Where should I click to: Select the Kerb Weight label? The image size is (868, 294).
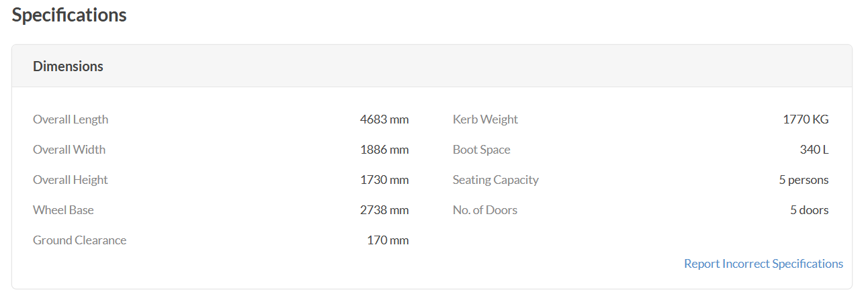[x=485, y=119]
